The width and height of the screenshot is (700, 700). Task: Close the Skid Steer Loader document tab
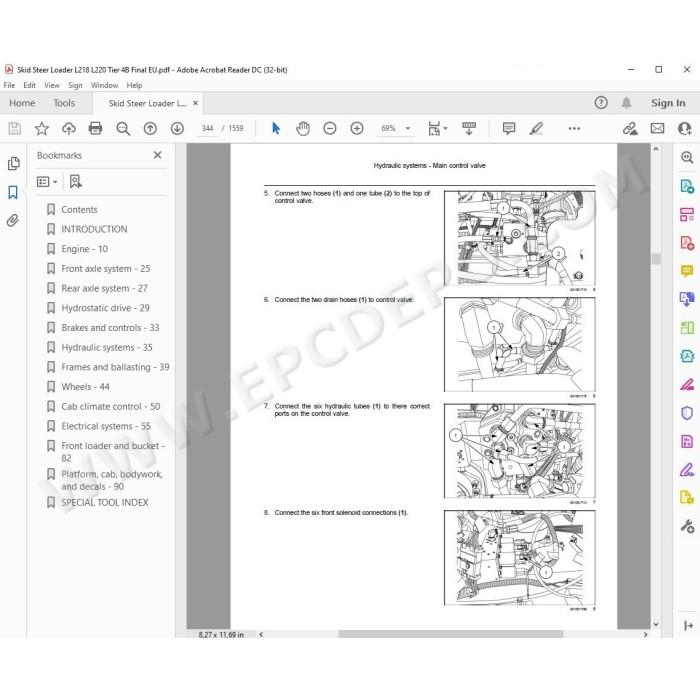(x=195, y=103)
